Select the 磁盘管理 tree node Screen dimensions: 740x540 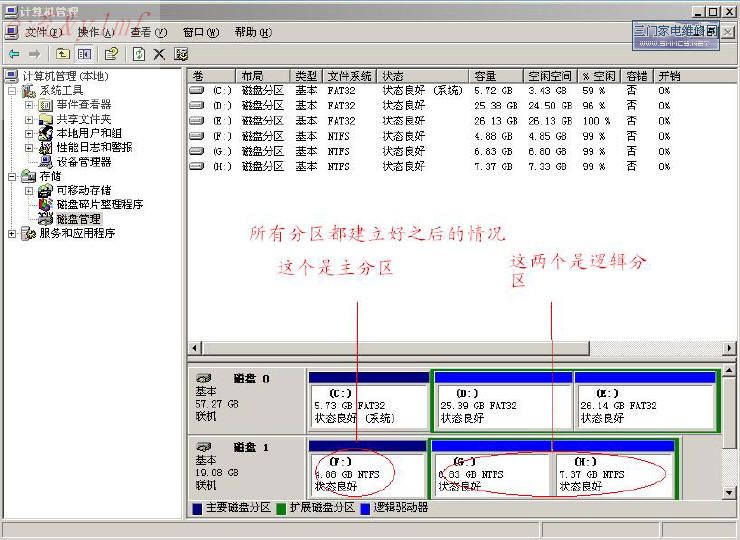pyautogui.click(x=77, y=219)
